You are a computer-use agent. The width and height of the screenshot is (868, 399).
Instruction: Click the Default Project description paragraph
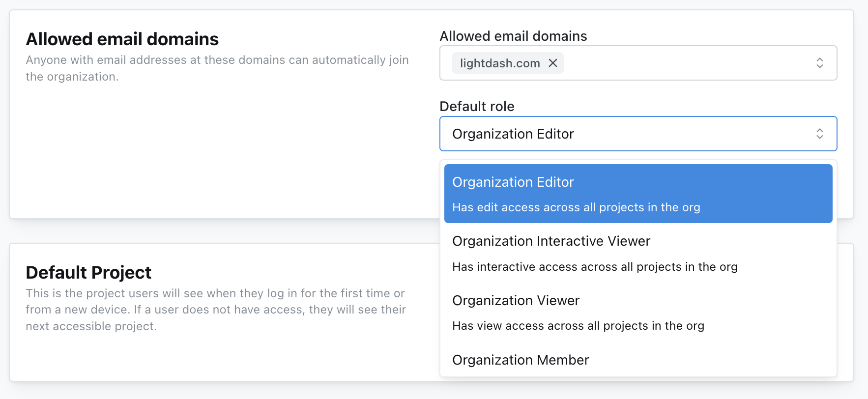coord(215,310)
